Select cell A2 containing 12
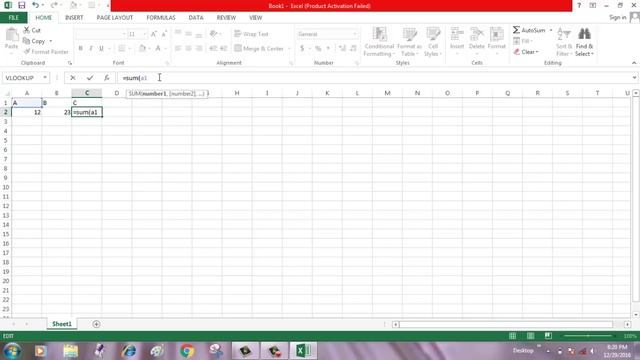 pos(27,112)
